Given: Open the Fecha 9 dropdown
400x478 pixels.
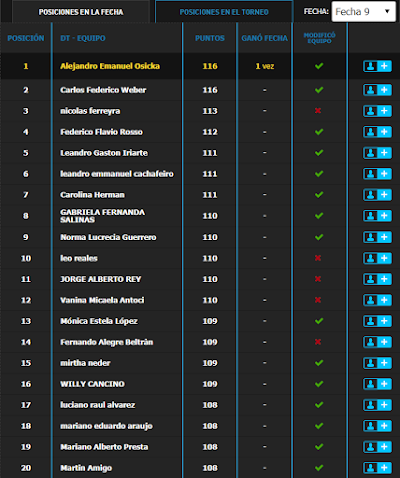Looking at the screenshot, I should pyautogui.click(x=363, y=12).
